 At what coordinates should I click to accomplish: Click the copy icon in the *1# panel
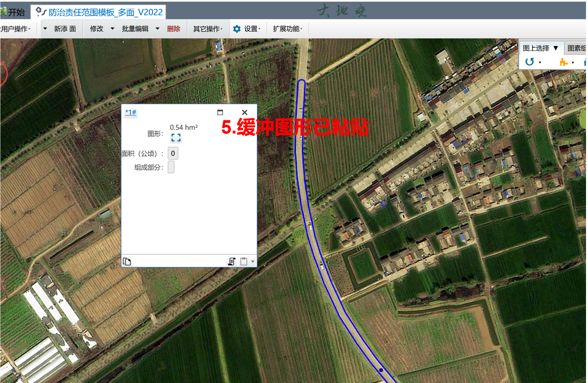(127, 262)
